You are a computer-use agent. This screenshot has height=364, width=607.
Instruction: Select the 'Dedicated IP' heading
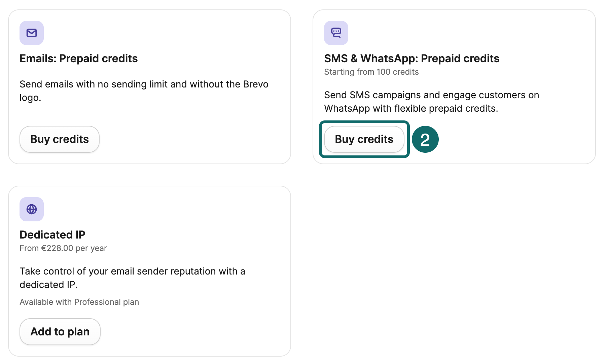coord(52,235)
